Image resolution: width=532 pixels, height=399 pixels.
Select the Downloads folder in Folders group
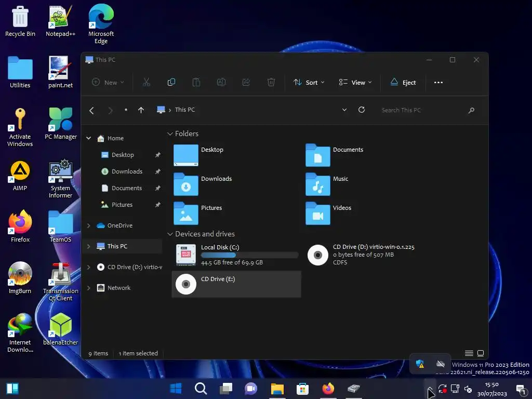(203, 184)
